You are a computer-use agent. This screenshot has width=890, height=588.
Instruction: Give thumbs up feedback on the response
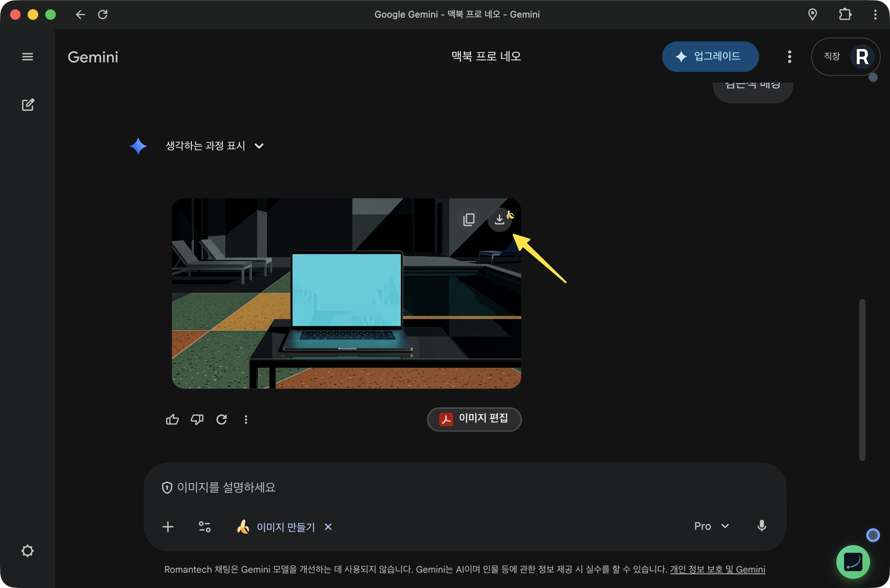(x=172, y=420)
